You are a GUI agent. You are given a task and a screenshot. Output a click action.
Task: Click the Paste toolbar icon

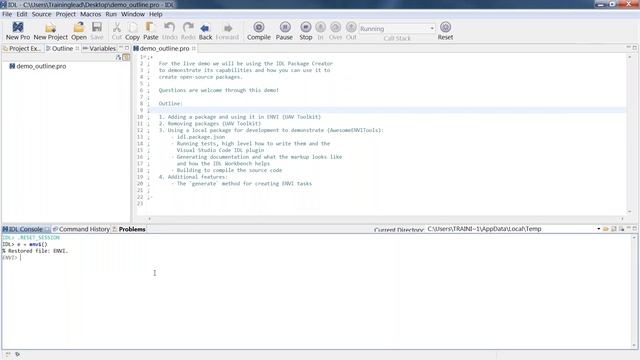click(x=150, y=27)
